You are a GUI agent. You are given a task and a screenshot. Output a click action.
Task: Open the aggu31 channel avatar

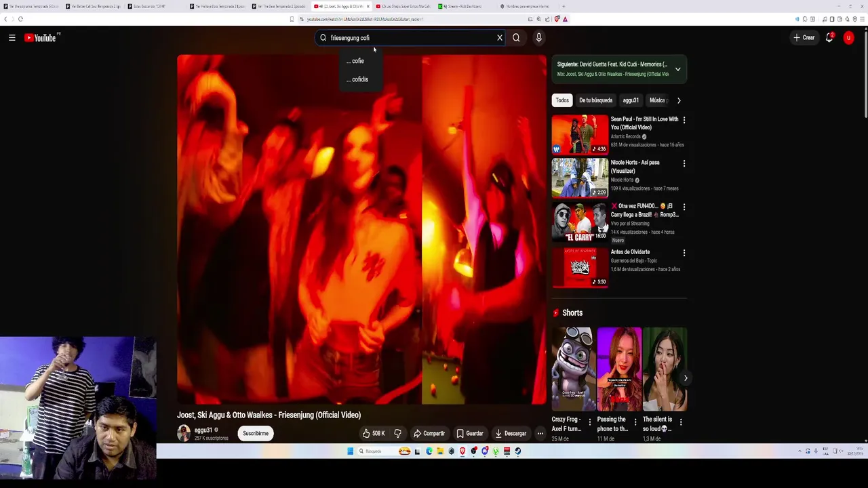(x=184, y=433)
